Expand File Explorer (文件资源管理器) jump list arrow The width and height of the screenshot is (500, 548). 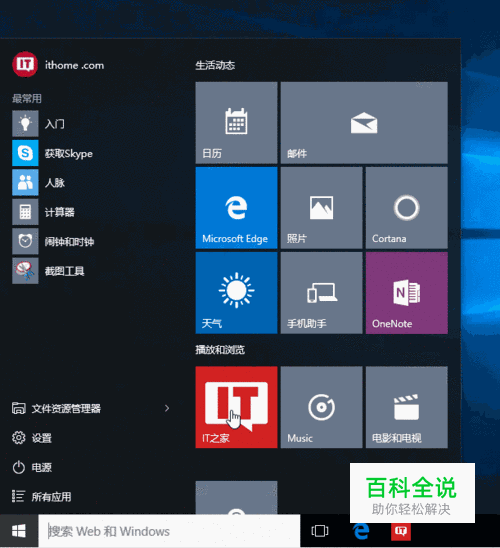(167, 408)
